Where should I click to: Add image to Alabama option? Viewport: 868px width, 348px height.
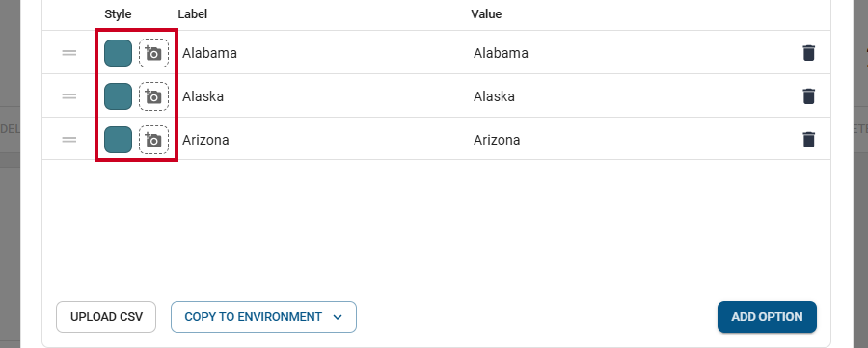click(x=154, y=53)
